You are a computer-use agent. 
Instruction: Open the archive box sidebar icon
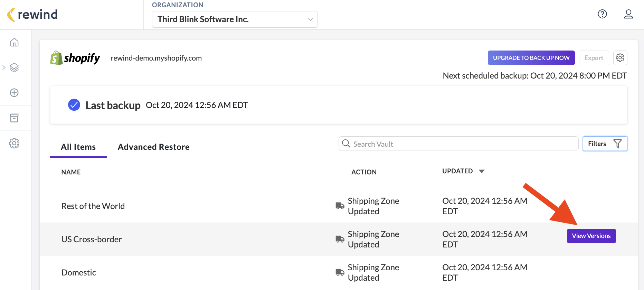pyautogui.click(x=14, y=118)
